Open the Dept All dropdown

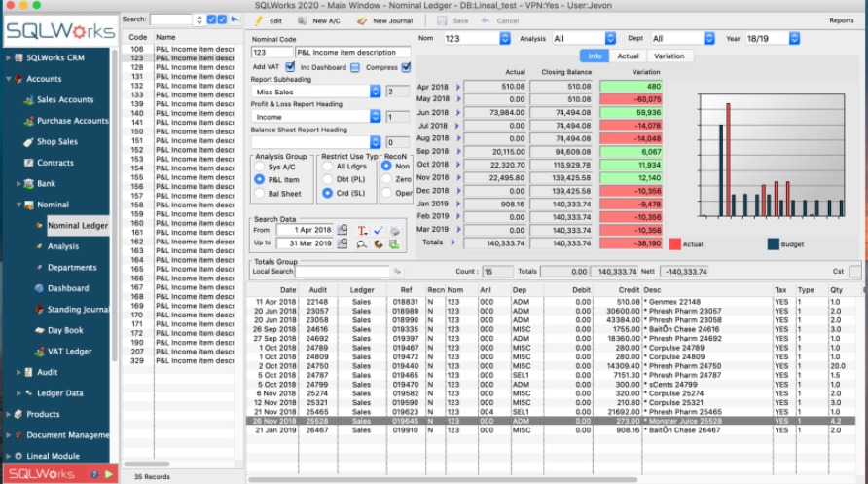click(x=709, y=38)
